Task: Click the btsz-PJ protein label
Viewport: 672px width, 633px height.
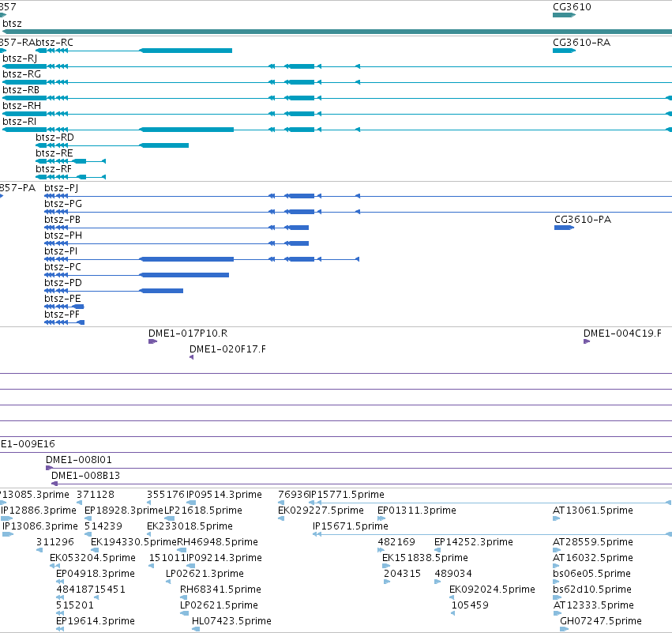Action: (x=62, y=188)
